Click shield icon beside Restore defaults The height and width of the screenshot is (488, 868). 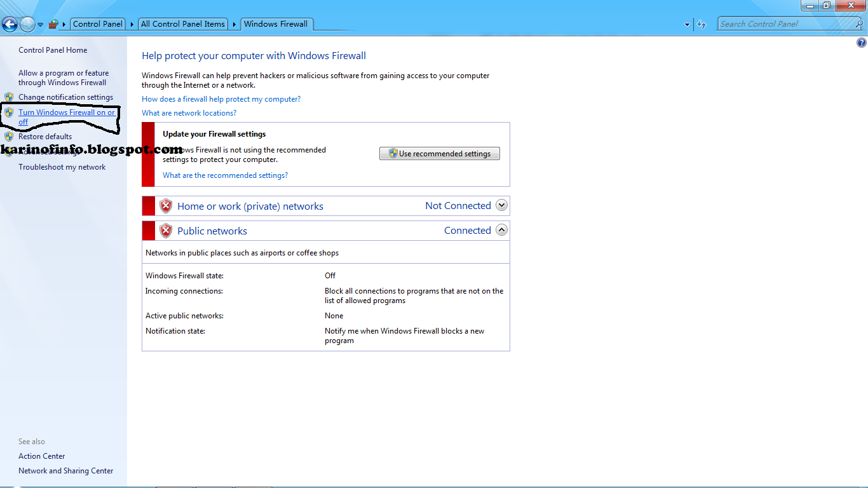(x=9, y=137)
